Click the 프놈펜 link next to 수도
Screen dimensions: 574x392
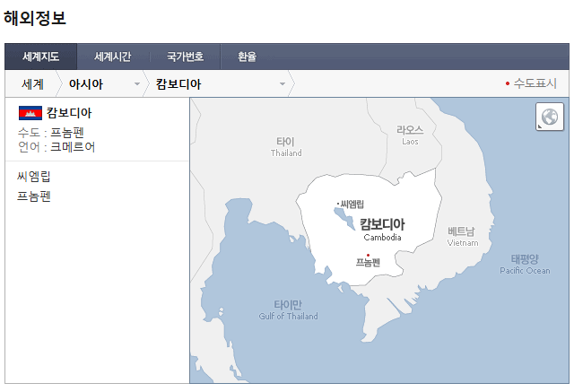tap(67, 132)
